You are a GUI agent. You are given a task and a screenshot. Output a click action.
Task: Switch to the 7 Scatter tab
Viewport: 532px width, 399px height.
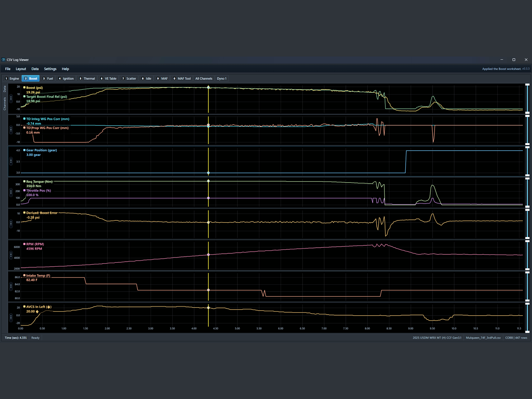click(129, 78)
